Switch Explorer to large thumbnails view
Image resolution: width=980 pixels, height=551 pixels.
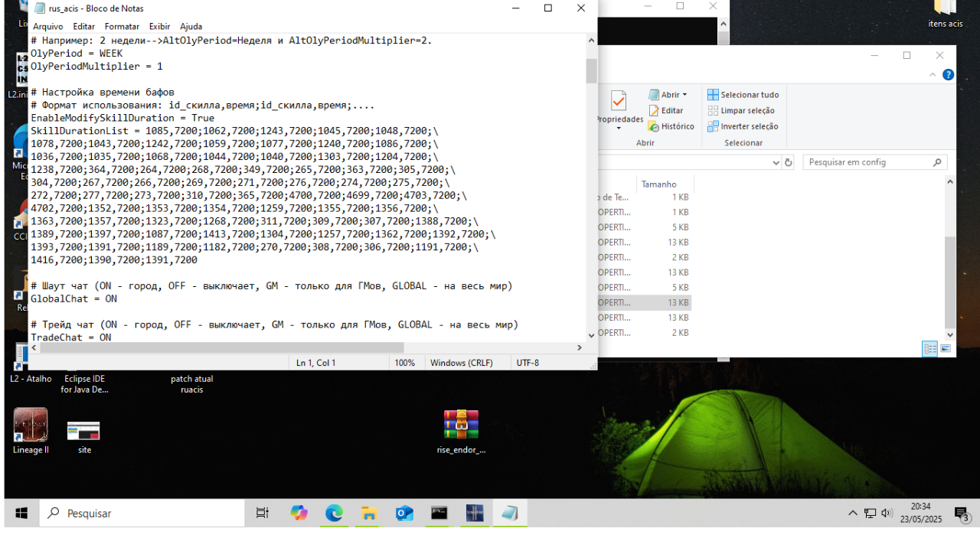point(946,349)
